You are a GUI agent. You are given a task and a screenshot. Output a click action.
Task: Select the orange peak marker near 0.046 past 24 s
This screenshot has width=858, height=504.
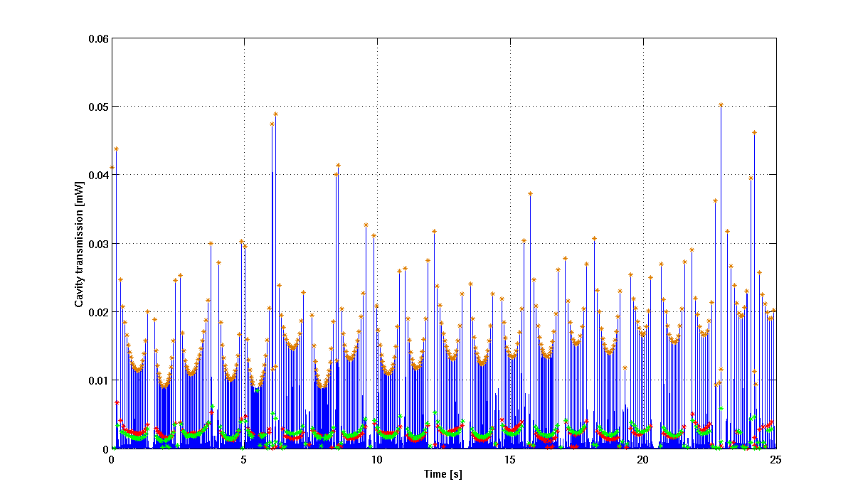coord(754,132)
